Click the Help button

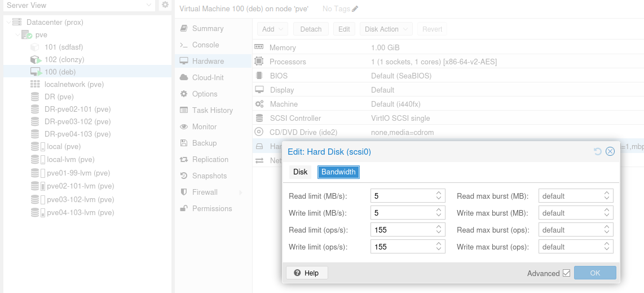click(307, 273)
